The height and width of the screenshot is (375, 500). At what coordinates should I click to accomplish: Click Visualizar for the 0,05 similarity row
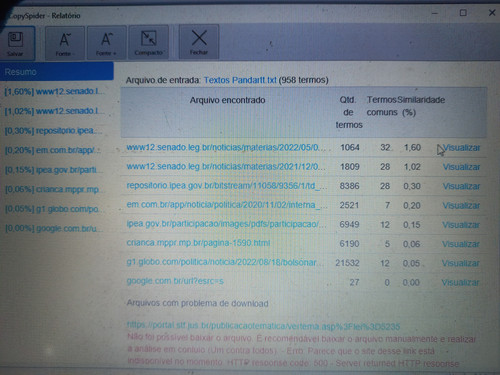point(461,263)
